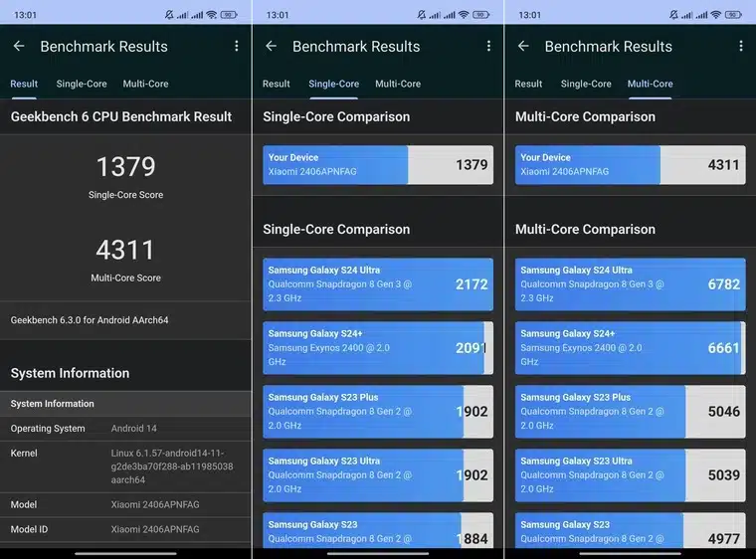The image size is (756, 559).
Task: Tap the battery icon in left screen status bar
Action: (x=229, y=15)
